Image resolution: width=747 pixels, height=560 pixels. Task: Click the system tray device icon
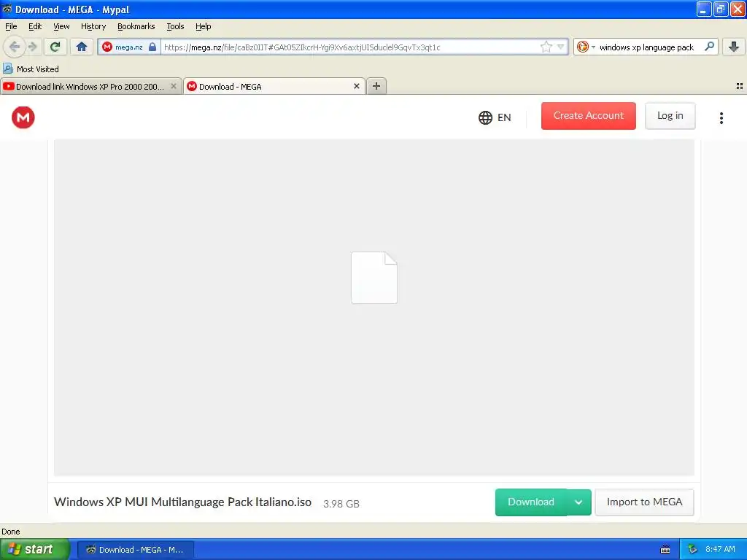693,550
